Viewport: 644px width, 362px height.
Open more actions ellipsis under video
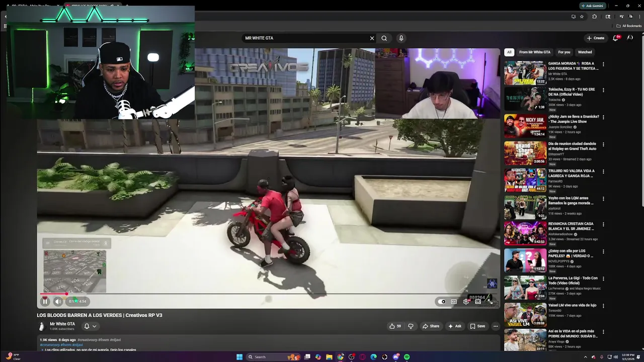(x=496, y=326)
